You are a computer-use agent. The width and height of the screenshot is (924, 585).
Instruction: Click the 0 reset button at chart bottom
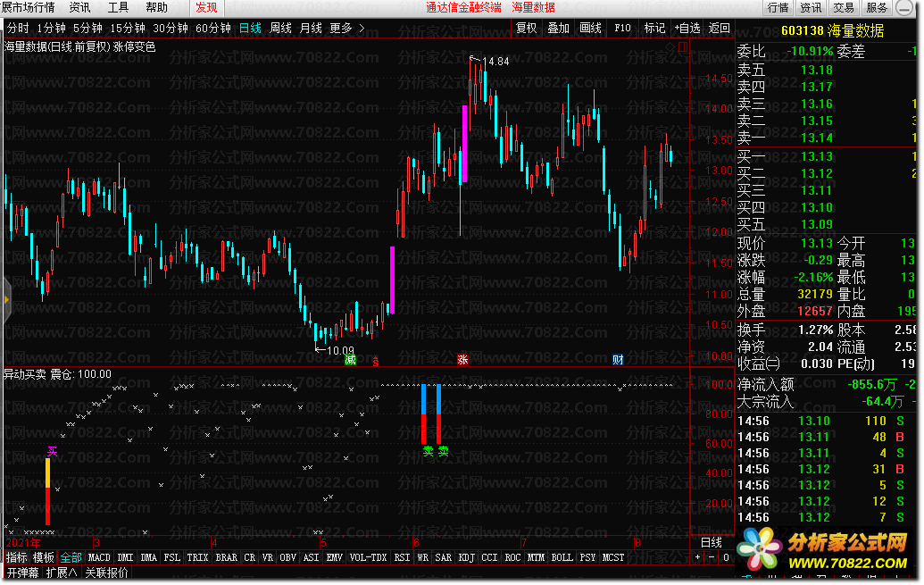click(726, 557)
